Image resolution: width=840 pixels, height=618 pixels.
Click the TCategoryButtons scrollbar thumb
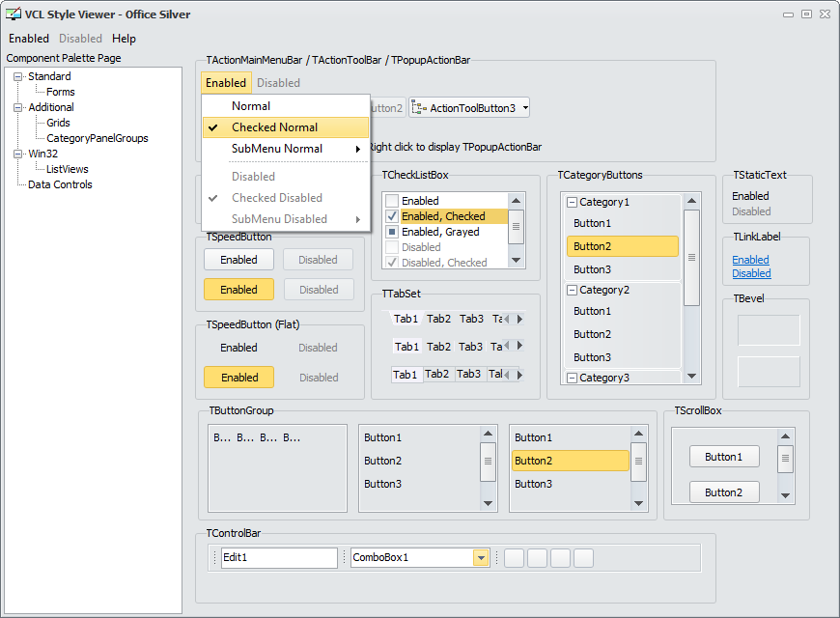pyautogui.click(x=691, y=258)
